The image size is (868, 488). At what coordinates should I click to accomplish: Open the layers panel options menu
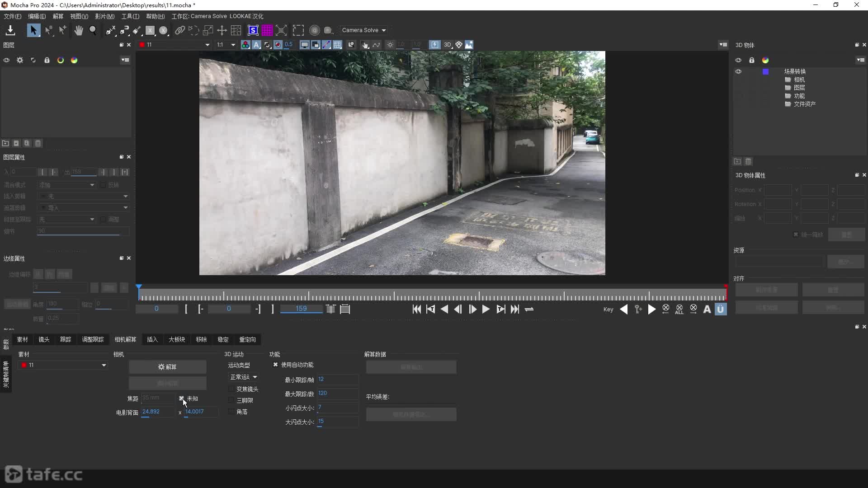(x=125, y=60)
